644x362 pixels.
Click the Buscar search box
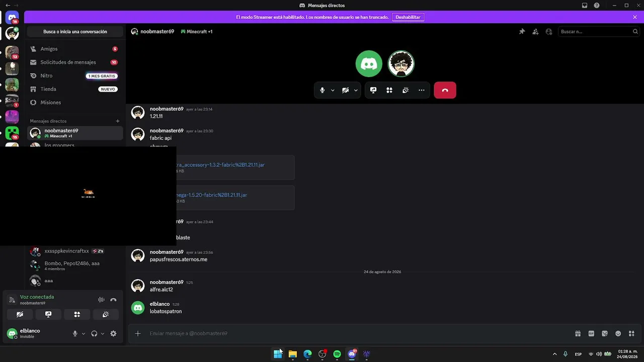click(599, 32)
